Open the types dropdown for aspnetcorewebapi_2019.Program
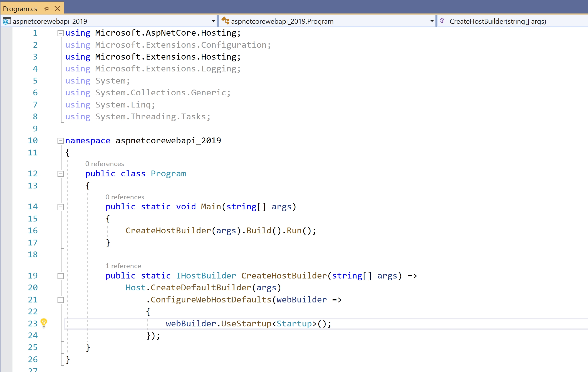The image size is (588, 372). click(432, 21)
